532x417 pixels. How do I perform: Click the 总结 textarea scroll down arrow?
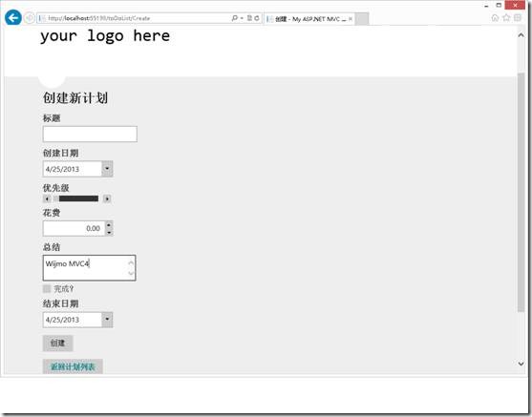(131, 273)
